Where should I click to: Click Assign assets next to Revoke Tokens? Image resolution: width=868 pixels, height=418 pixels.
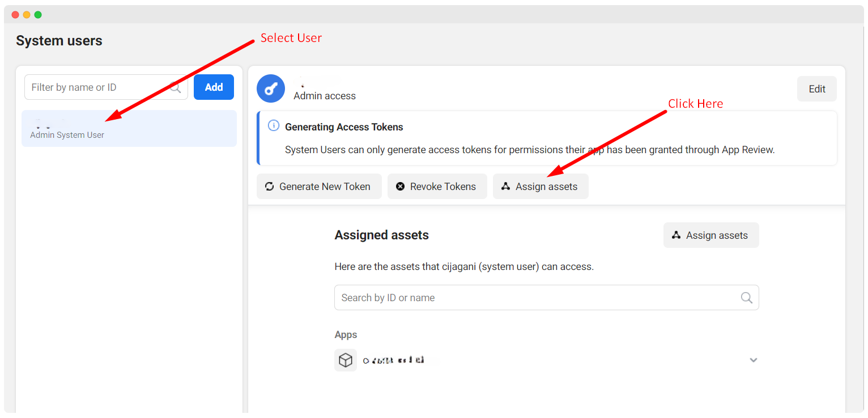540,187
